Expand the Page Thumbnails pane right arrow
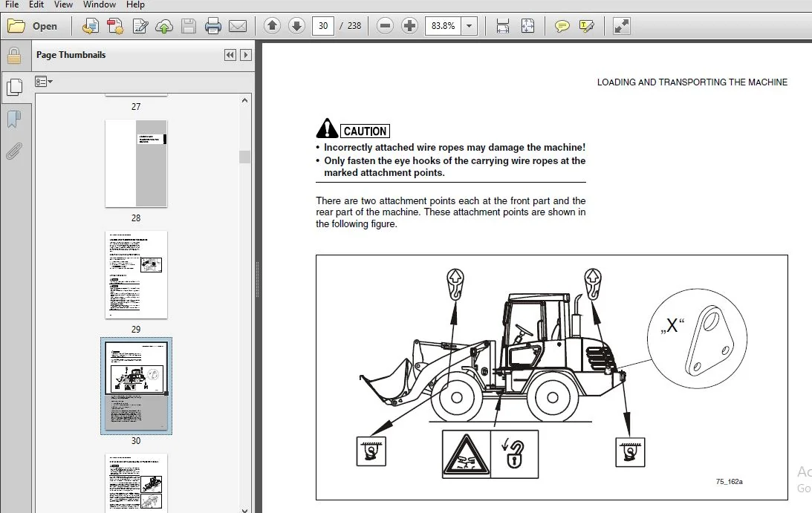812x513 pixels. point(246,55)
